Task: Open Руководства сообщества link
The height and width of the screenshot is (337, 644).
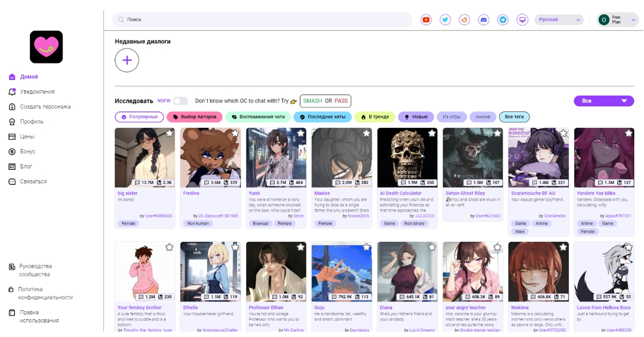Action: point(36,270)
